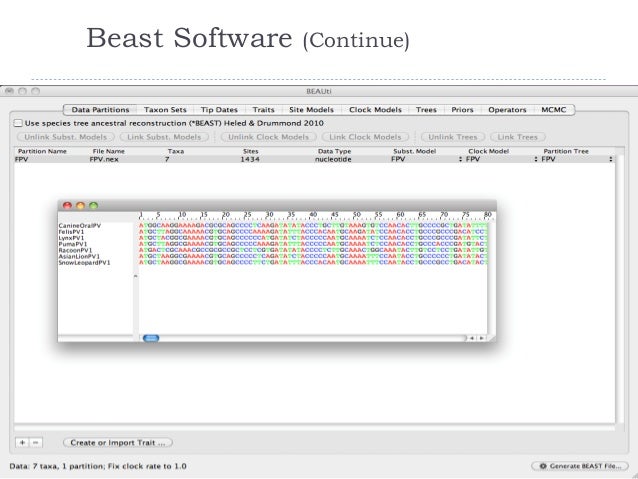The height and width of the screenshot is (479, 638).
Task: Click the Unlink Trees button
Action: pyautogui.click(x=453, y=137)
